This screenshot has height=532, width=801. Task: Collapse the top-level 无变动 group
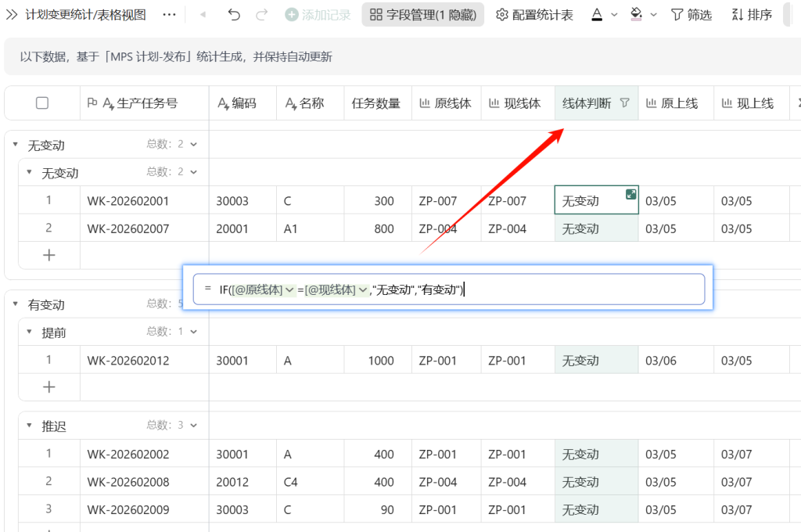(x=16, y=146)
